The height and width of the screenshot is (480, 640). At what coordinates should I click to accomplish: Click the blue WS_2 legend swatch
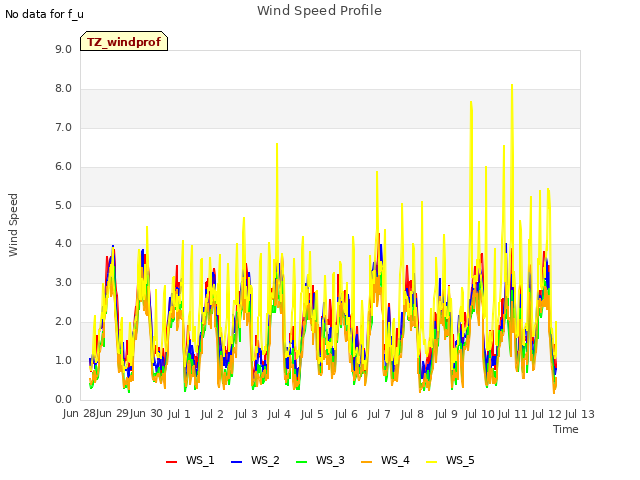pos(237,462)
